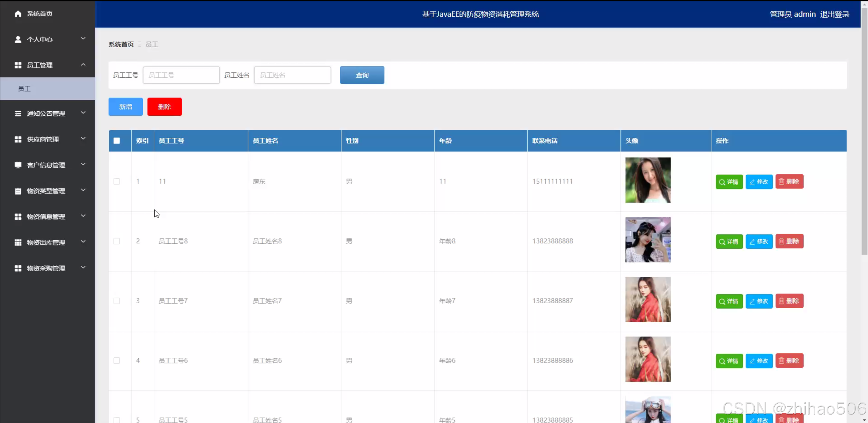Click the clipboard icon beside 物资类型管理
This screenshot has height=423, width=868.
click(18, 191)
